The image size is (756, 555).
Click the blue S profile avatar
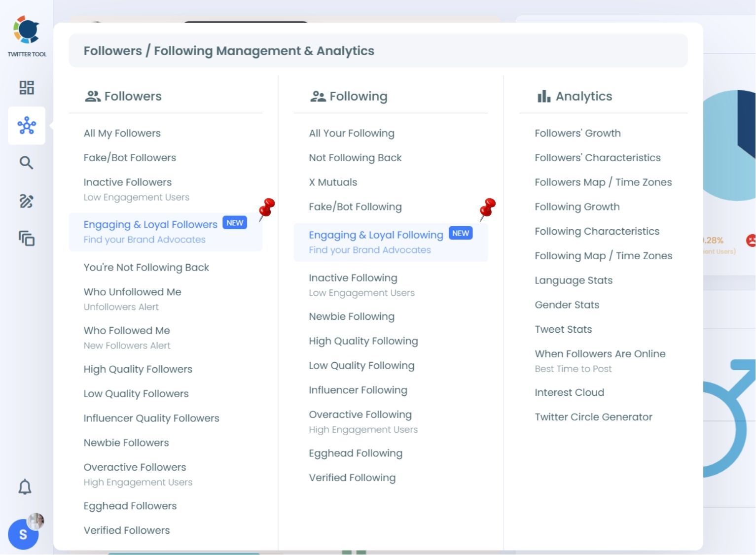[x=23, y=535]
